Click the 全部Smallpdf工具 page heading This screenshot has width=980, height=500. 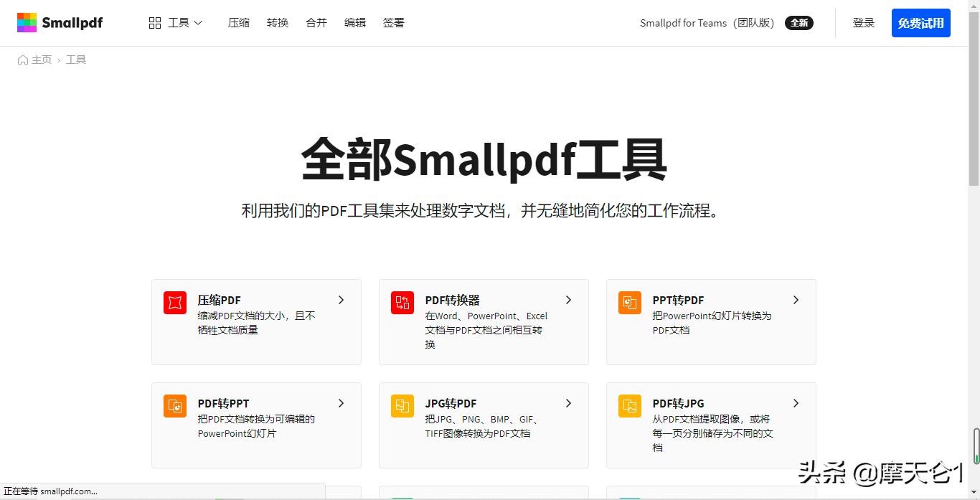tap(484, 159)
